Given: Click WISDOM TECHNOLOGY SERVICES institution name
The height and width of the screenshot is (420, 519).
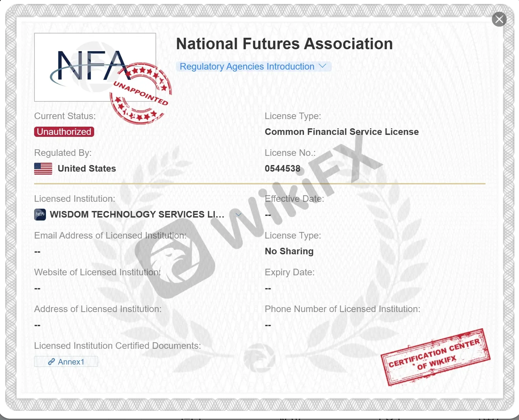Looking at the screenshot, I should pos(137,215).
